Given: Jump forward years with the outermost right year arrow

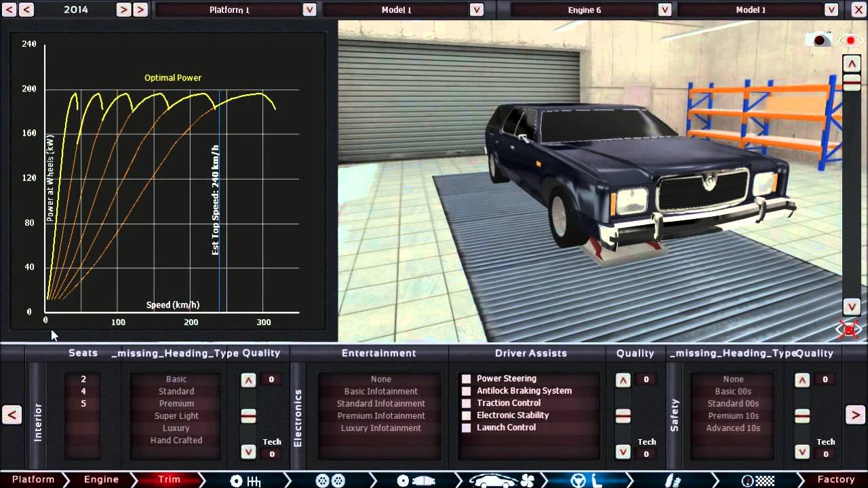Looking at the screenshot, I should coord(140,9).
